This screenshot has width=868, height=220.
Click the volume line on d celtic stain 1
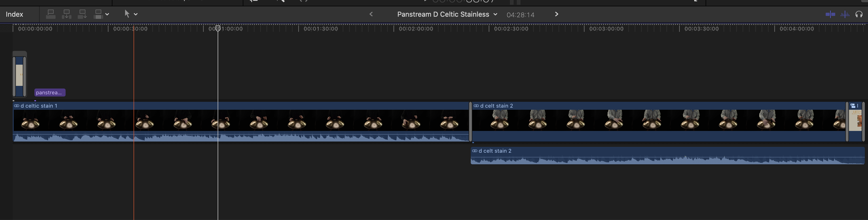click(x=241, y=134)
